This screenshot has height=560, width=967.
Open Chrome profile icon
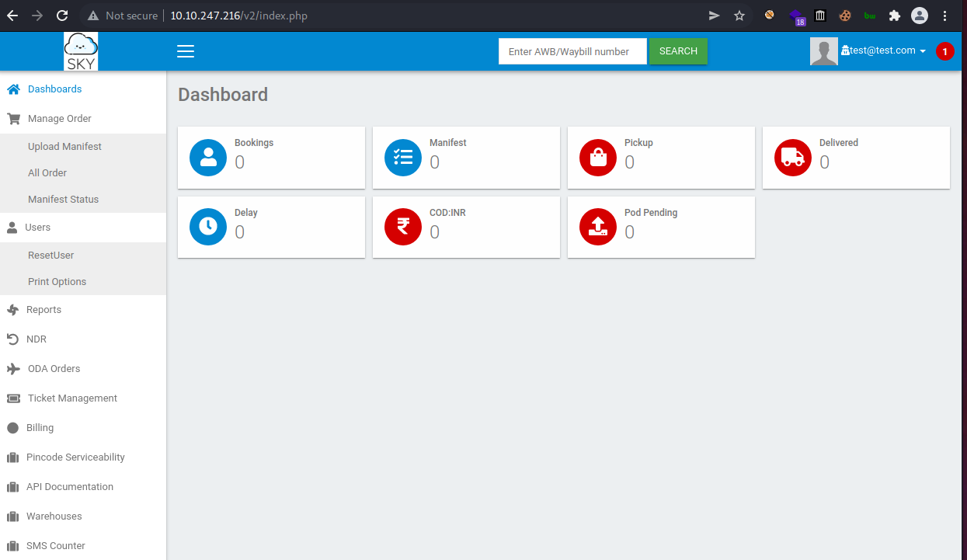coord(920,16)
